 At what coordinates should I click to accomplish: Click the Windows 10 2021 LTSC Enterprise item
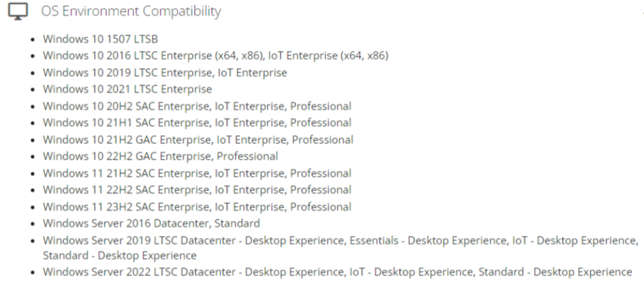point(127,89)
